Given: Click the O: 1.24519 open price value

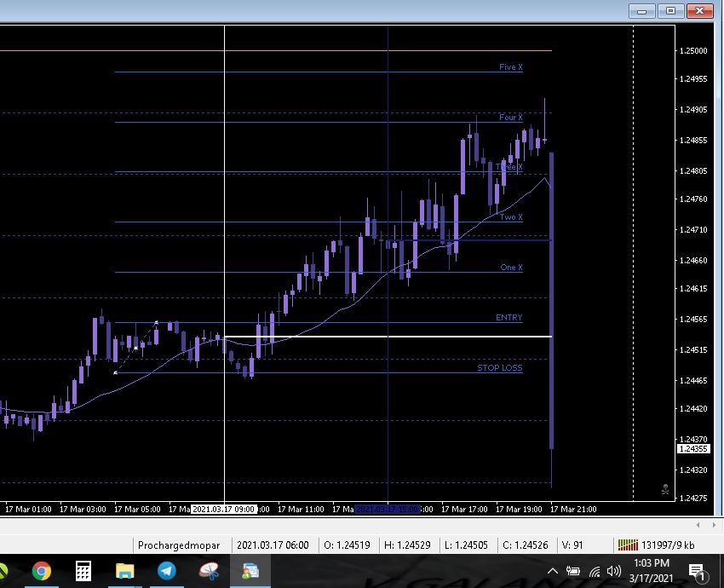Looking at the screenshot, I should coord(348,545).
